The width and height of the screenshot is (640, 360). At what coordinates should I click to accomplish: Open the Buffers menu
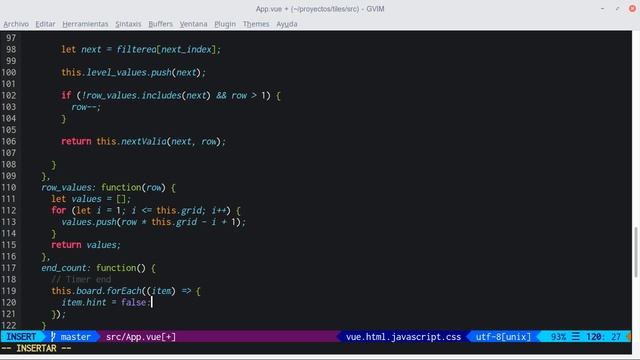(160, 24)
